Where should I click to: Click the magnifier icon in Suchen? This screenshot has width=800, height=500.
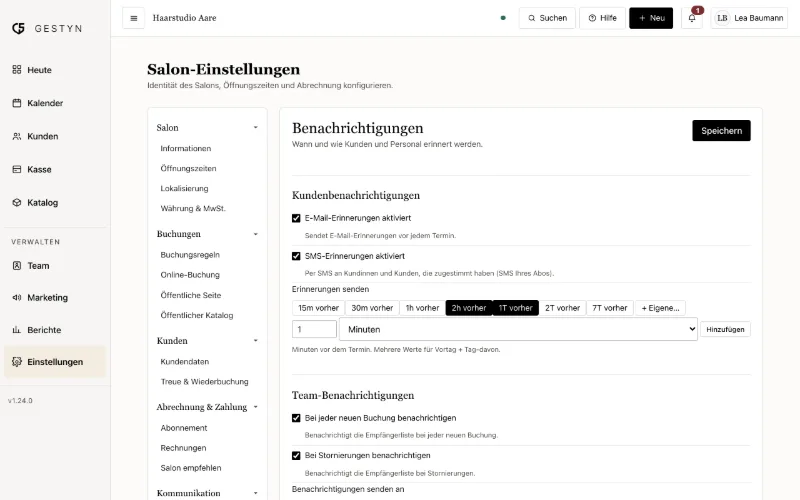pos(532,18)
